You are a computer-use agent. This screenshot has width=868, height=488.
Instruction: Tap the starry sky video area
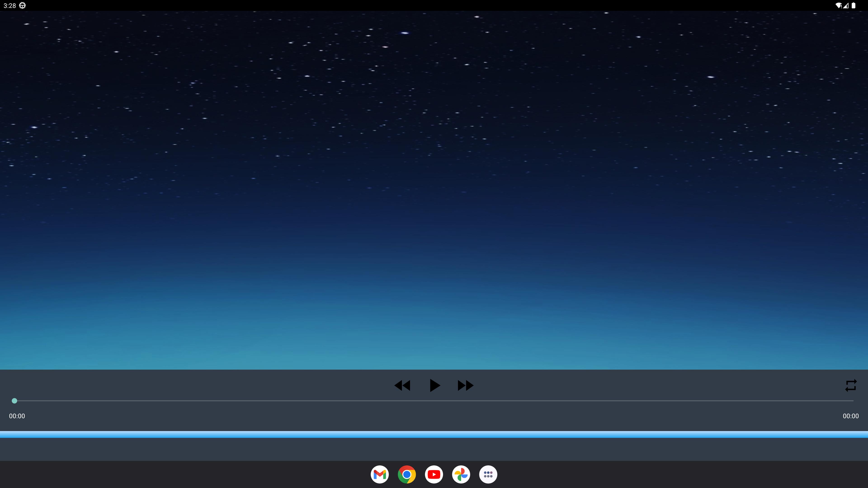tap(434, 190)
